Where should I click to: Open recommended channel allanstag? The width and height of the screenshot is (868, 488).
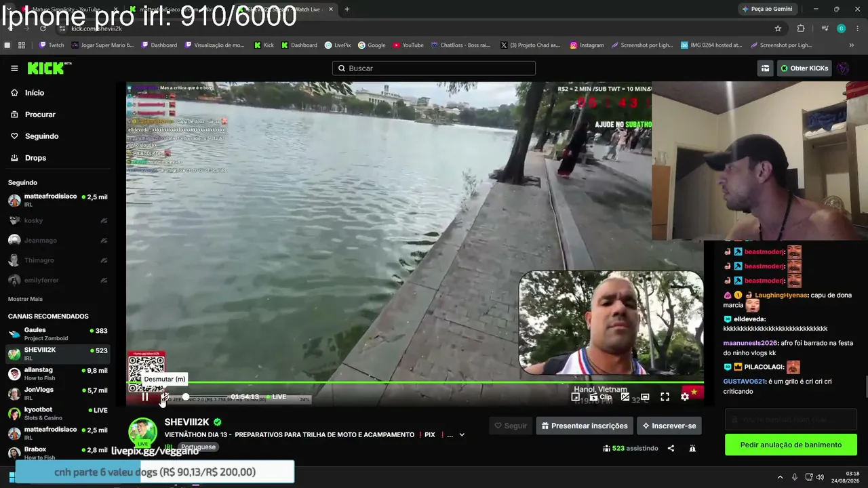[x=58, y=374]
